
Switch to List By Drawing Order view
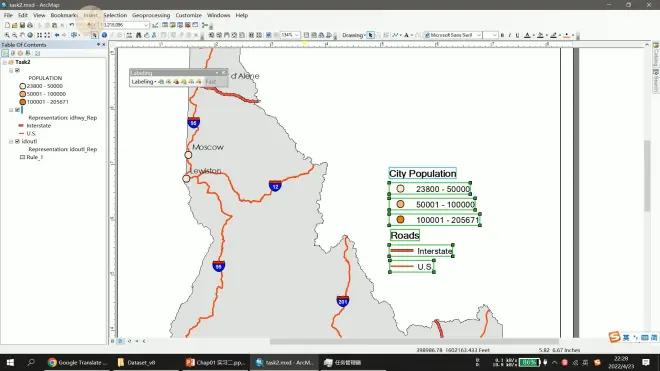[5, 53]
